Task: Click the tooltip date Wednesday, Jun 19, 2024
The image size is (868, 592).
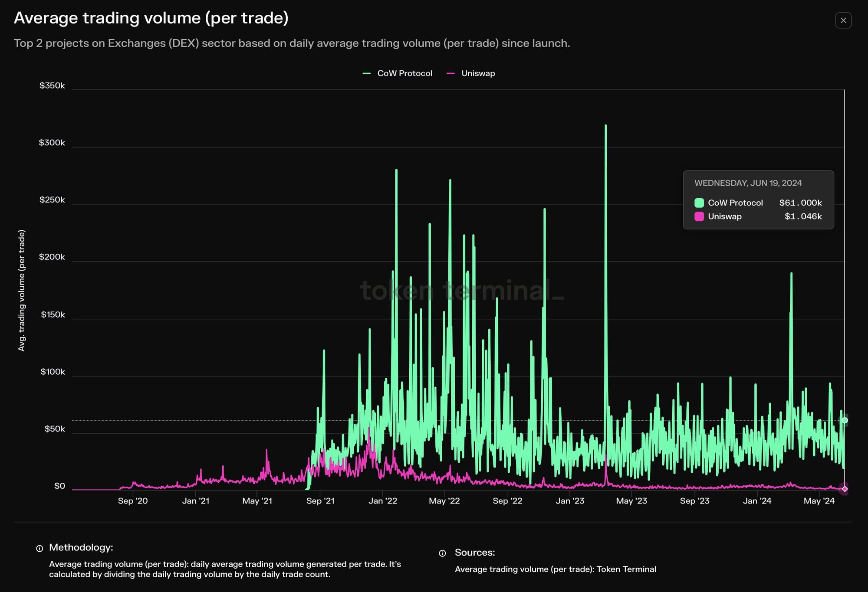Action: pyautogui.click(x=748, y=183)
